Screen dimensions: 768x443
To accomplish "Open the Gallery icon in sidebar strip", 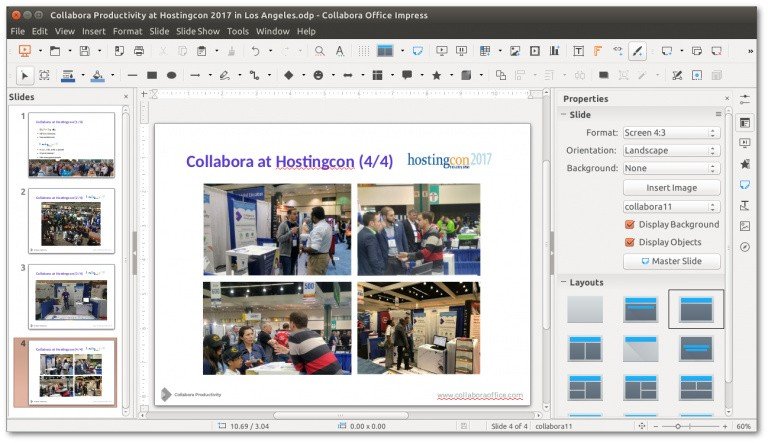I will [745, 226].
